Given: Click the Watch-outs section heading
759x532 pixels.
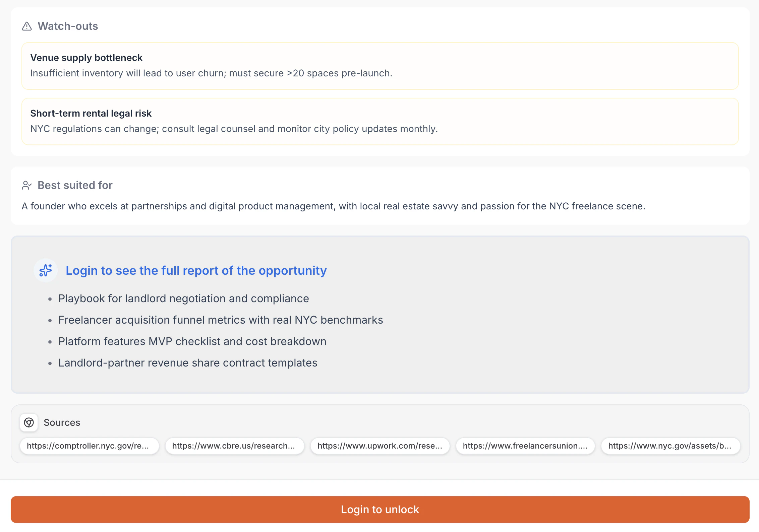Looking at the screenshot, I should coord(68,26).
